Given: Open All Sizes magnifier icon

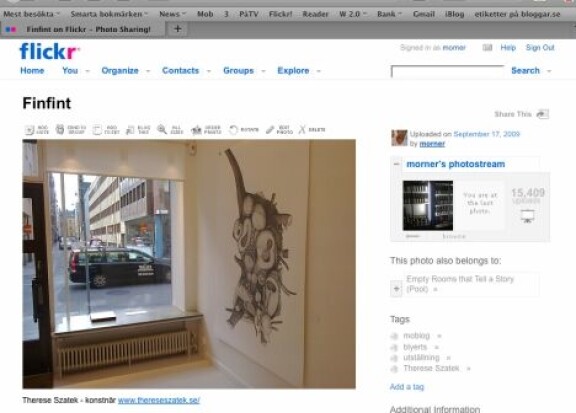Looking at the screenshot, I should (x=162, y=129).
